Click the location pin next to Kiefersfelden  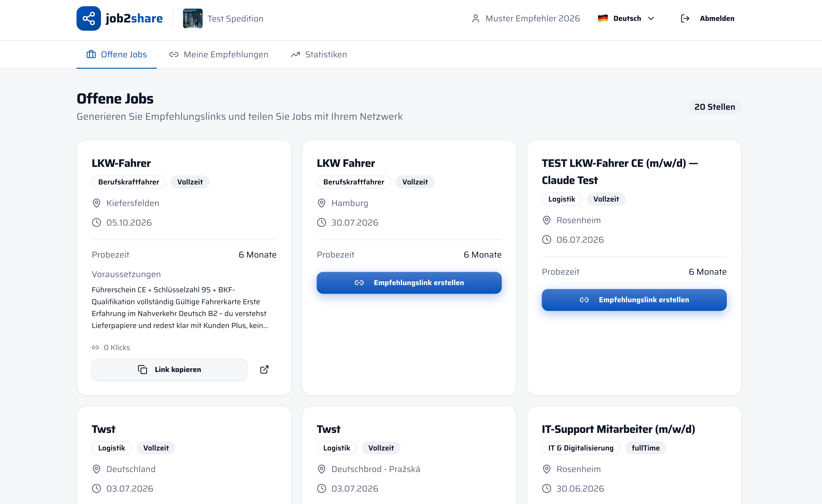[97, 203]
